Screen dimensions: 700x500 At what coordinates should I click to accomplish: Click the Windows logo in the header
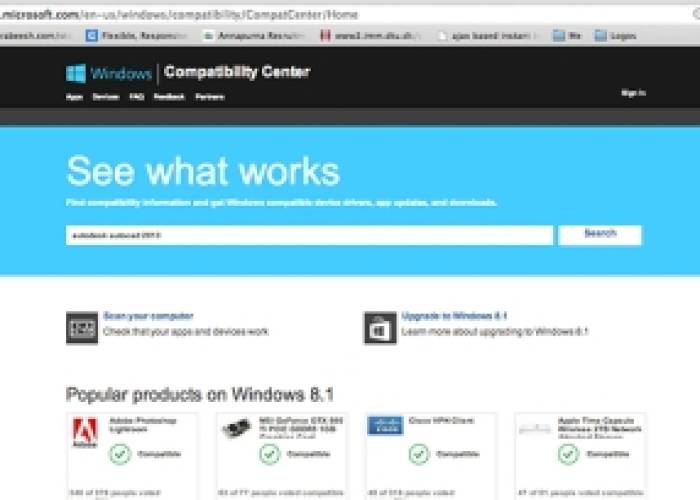point(75,73)
